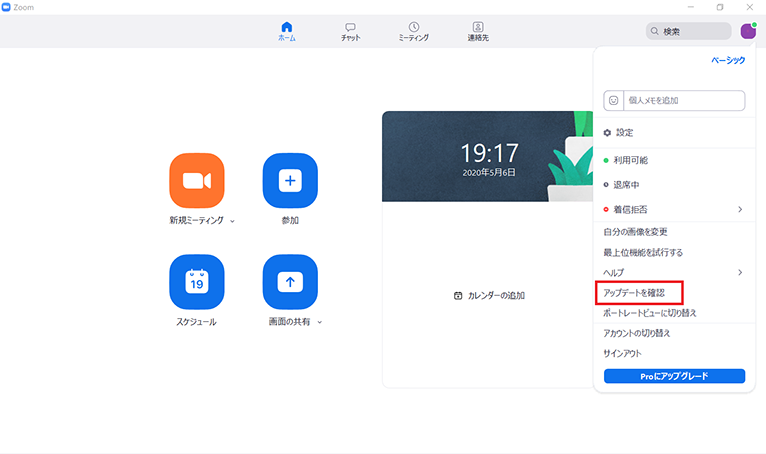
Task: Click the blue plus Join (参加) icon
Action: point(290,180)
